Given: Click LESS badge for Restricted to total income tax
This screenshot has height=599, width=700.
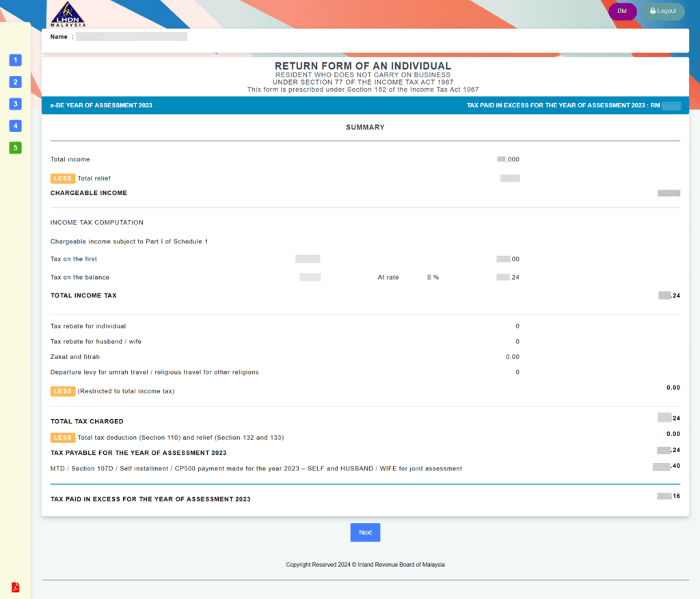Looking at the screenshot, I should pyautogui.click(x=63, y=391).
